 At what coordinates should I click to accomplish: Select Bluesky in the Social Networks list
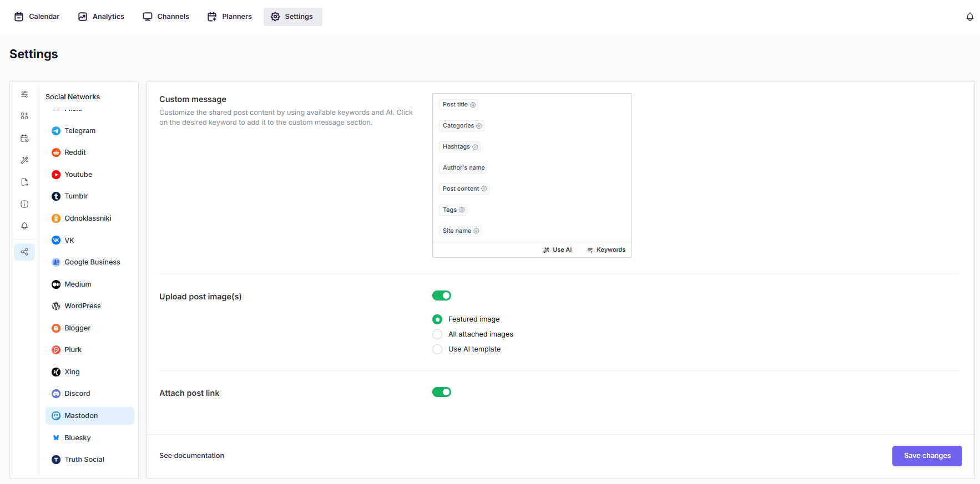[78, 438]
